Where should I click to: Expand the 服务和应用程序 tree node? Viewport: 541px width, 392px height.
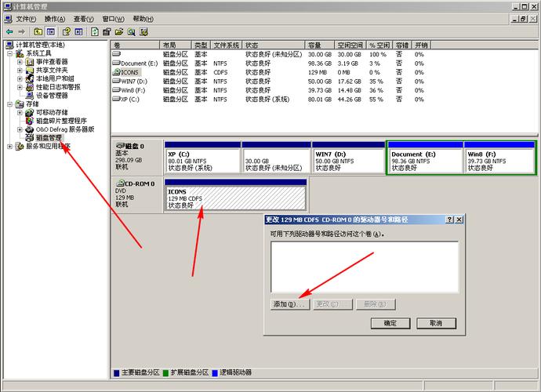[x=9, y=147]
